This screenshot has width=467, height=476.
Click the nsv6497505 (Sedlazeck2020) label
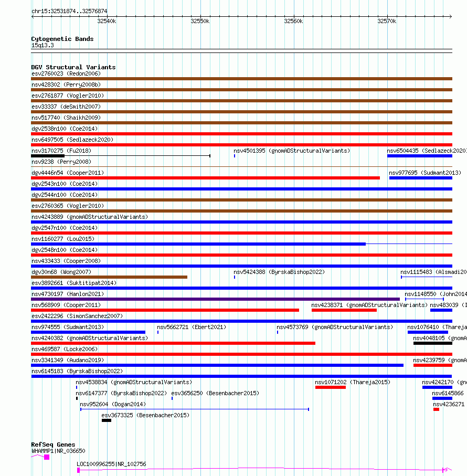[x=72, y=140]
